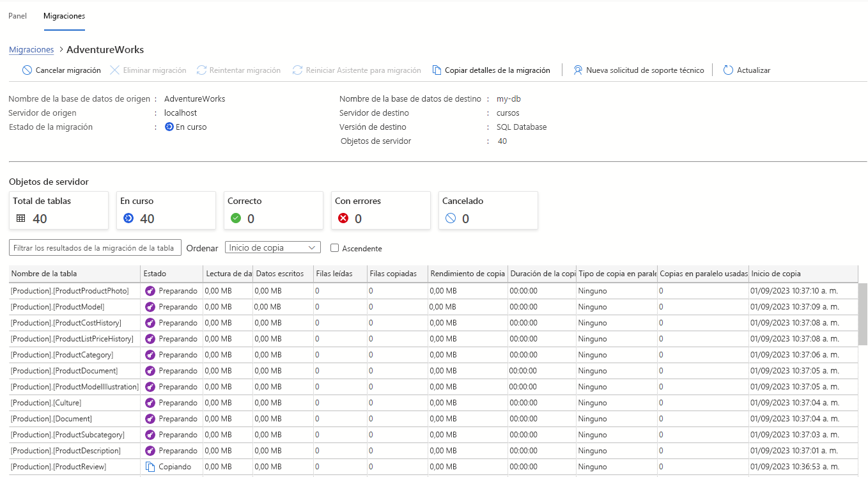Click the Filas leídas column header

pyautogui.click(x=340, y=274)
